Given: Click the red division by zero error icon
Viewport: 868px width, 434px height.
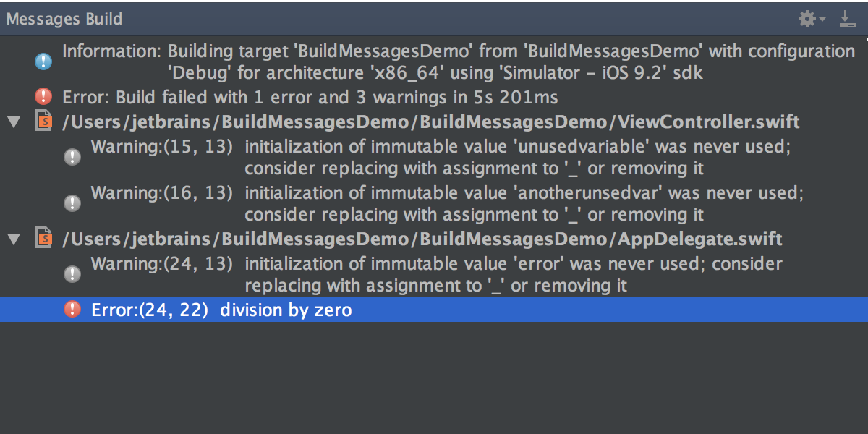Looking at the screenshot, I should 72,310.
